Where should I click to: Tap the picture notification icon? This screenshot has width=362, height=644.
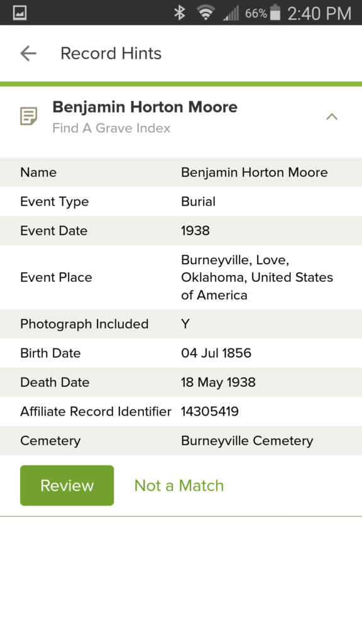(19, 13)
